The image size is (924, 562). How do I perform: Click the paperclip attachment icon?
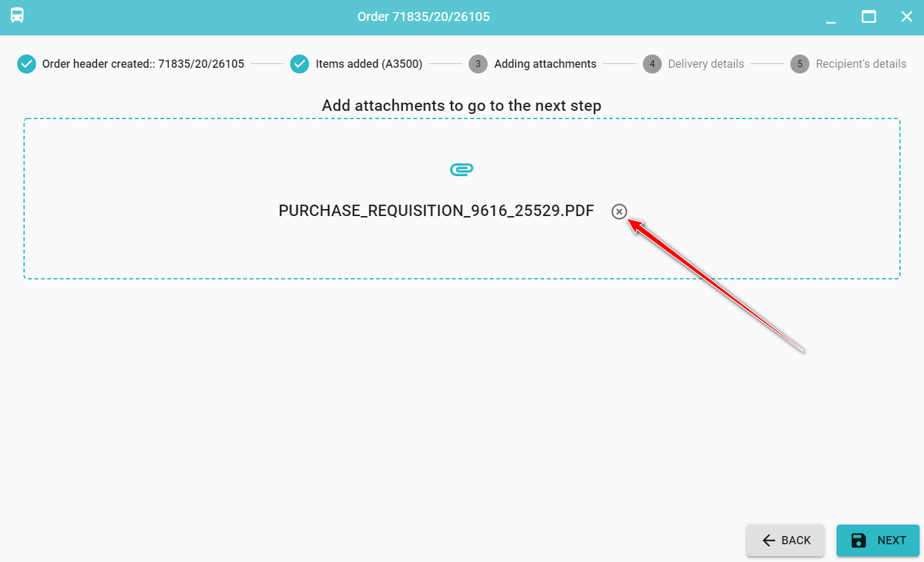pyautogui.click(x=462, y=169)
